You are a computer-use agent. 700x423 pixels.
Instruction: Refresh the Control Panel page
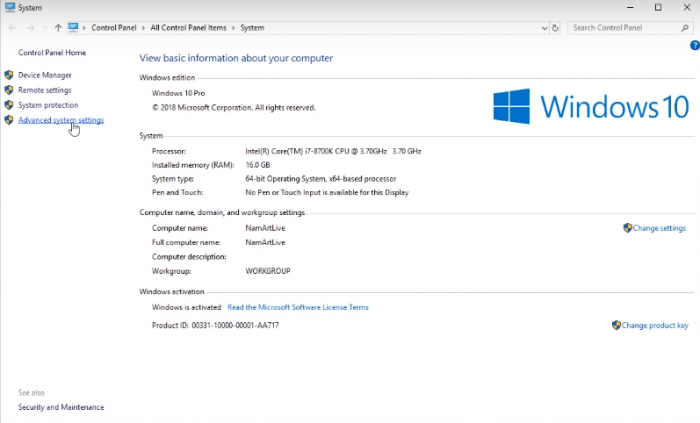click(x=555, y=28)
